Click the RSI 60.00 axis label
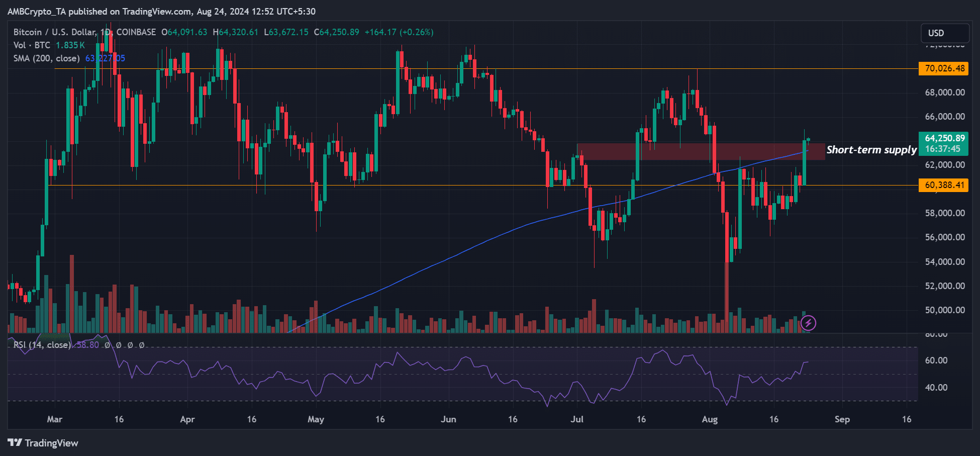 click(x=936, y=360)
